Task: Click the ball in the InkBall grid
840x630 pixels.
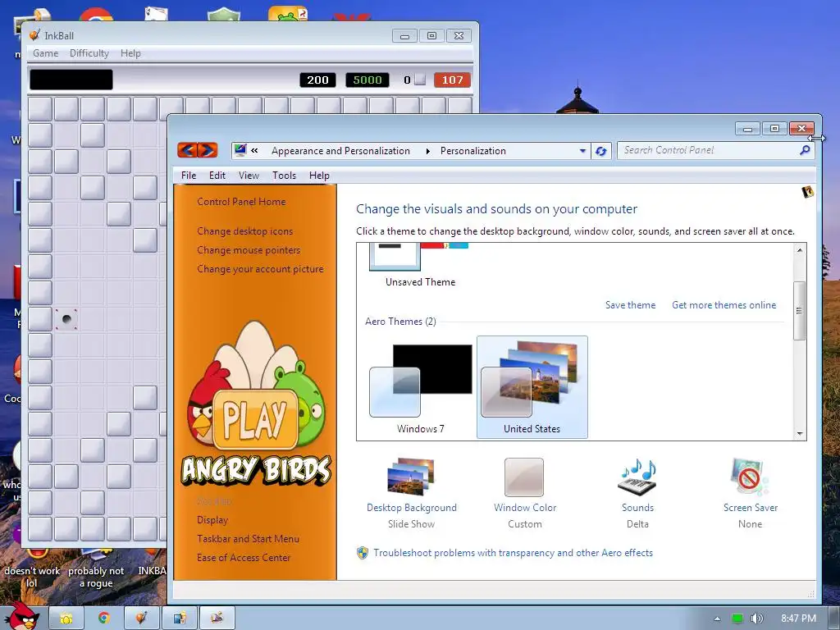Action: click(x=66, y=319)
